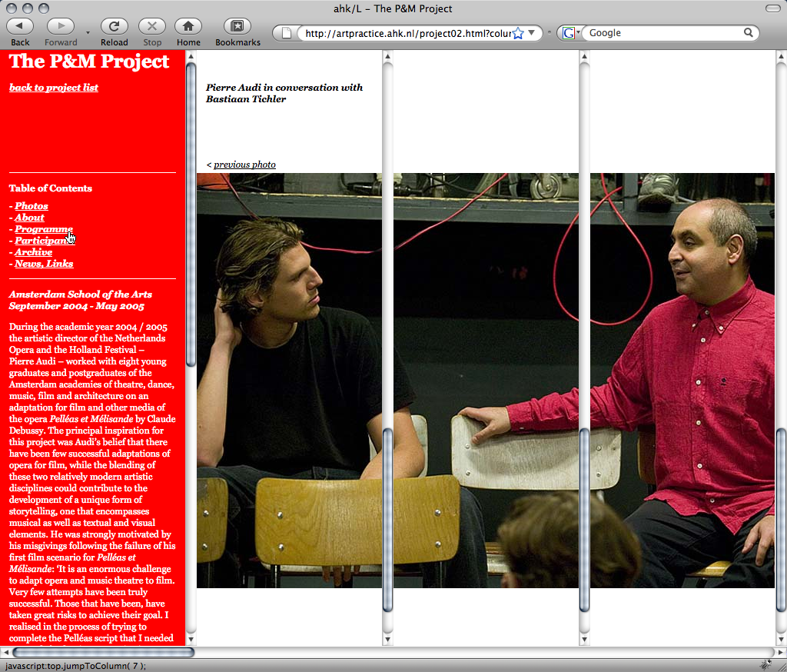Viewport: 787px width, 672px height.
Task: Open the back/forward history dropdown arrow
Action: pos(88,33)
